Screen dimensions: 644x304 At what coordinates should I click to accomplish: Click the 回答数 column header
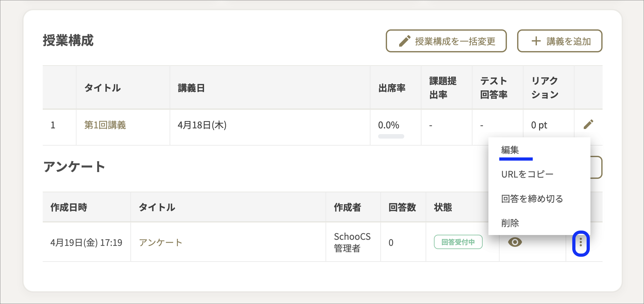coord(402,207)
